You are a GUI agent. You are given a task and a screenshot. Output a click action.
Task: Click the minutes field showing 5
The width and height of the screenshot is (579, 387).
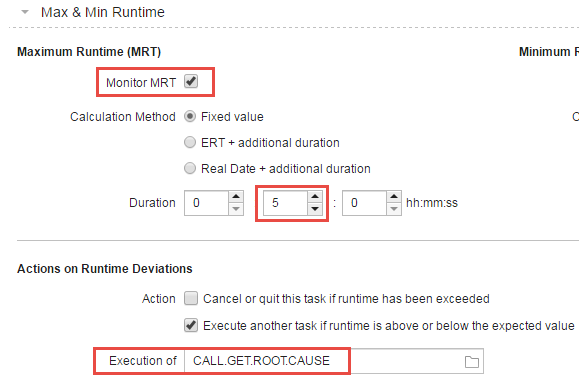pos(285,203)
